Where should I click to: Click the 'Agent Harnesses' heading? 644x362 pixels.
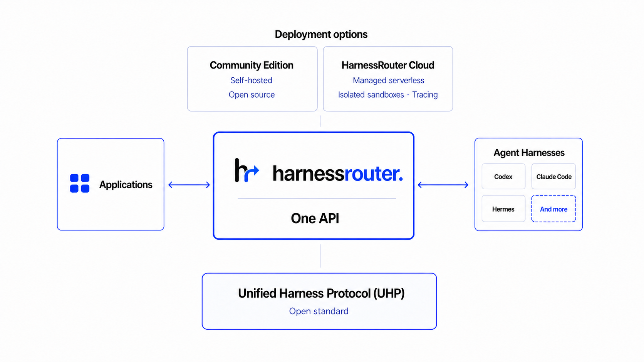click(x=529, y=153)
